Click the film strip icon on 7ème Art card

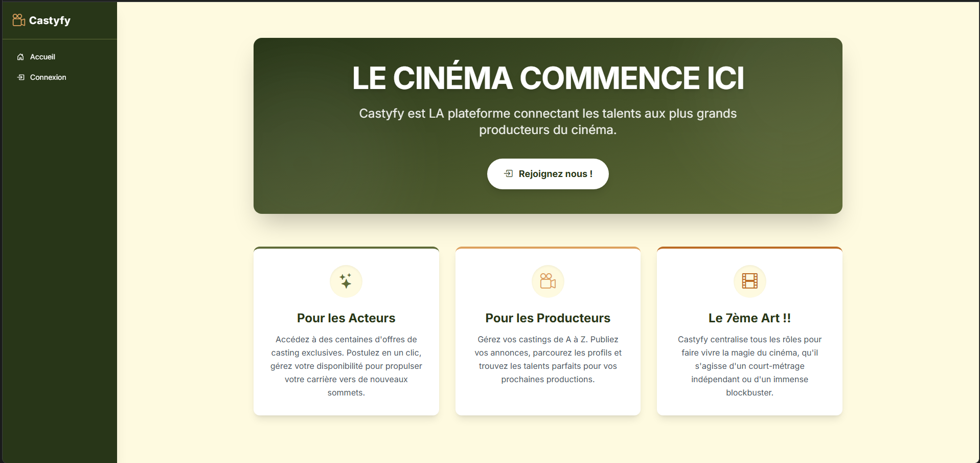pos(749,281)
